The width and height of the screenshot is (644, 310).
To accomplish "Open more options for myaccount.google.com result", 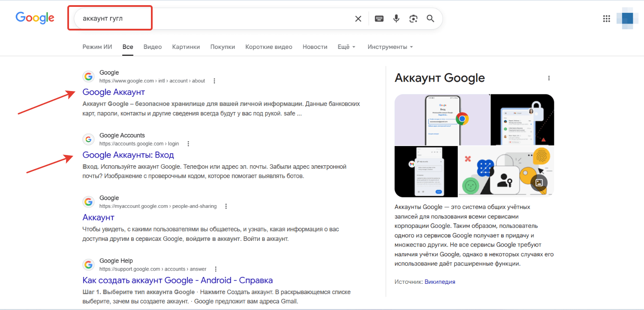I will 226,206.
